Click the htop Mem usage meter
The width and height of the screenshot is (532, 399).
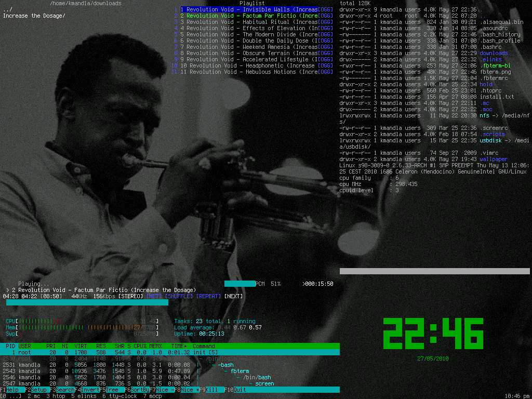coord(82,327)
